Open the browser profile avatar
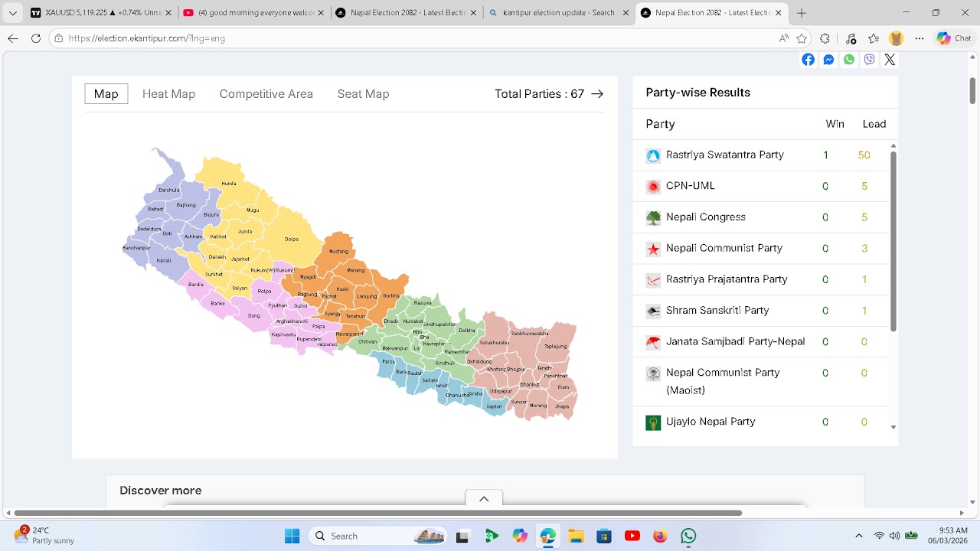The width and height of the screenshot is (980, 551). pyautogui.click(x=896, y=38)
